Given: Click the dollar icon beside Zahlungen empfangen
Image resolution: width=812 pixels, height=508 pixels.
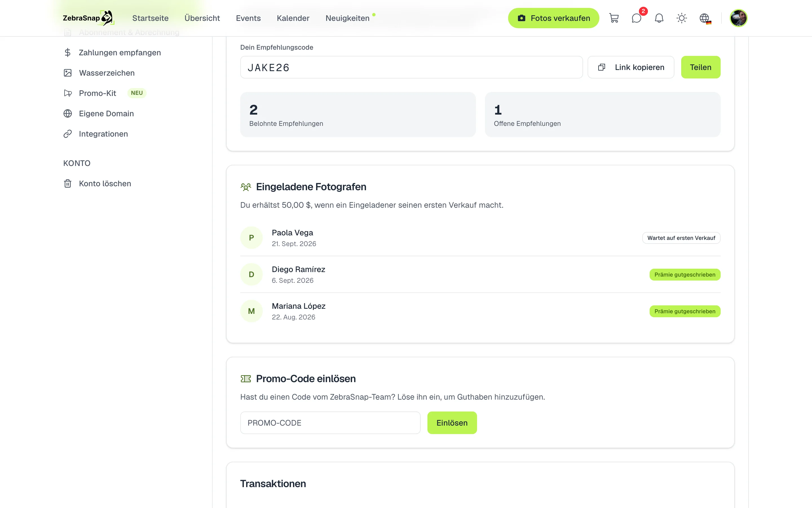Looking at the screenshot, I should coord(67,52).
